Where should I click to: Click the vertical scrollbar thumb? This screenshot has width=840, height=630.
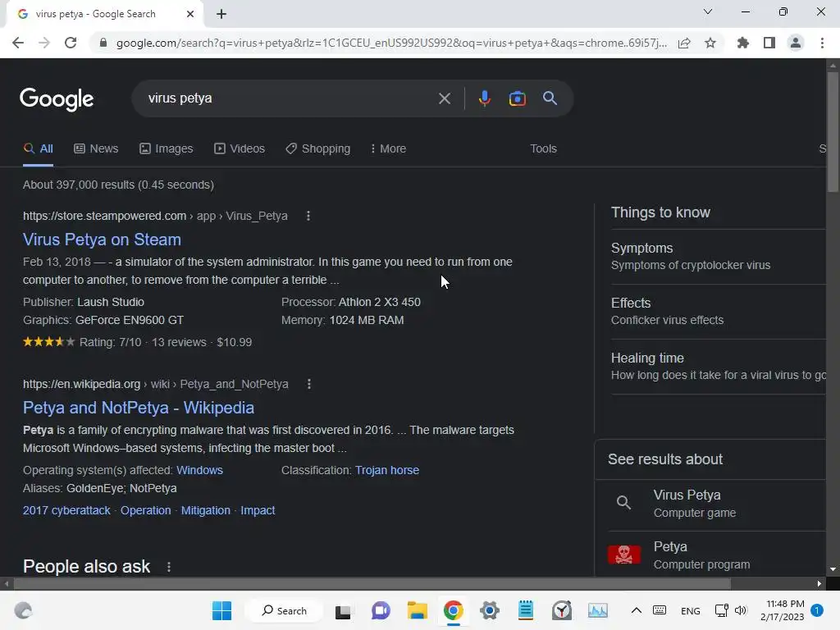point(832,131)
